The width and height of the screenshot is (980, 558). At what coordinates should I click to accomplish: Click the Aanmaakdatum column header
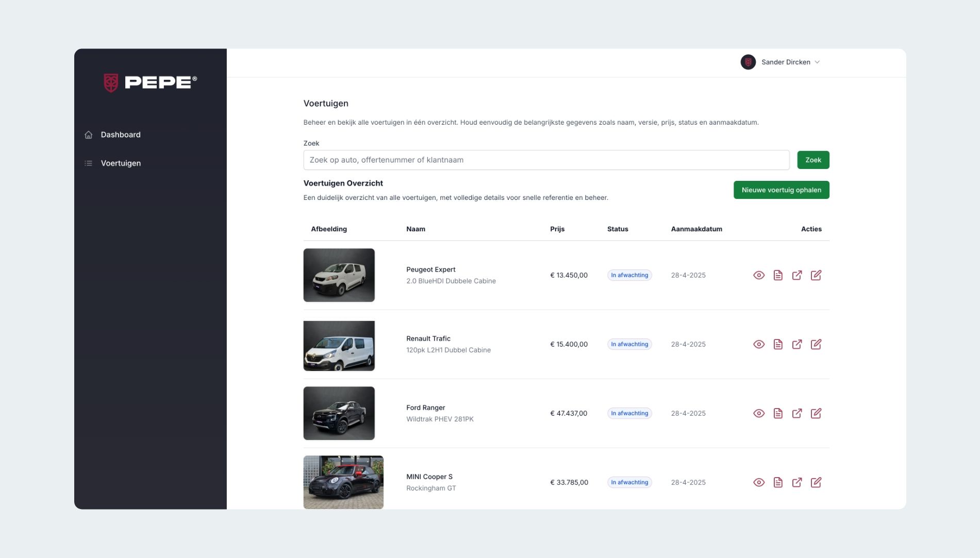click(696, 229)
